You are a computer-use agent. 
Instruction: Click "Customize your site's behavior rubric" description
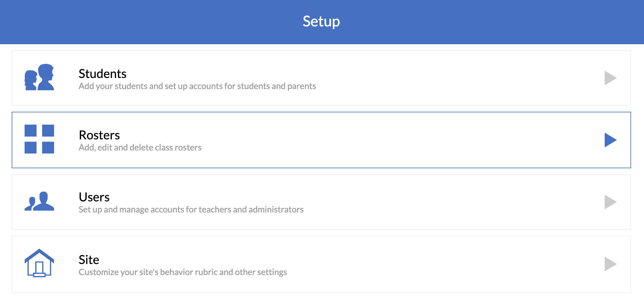pos(183,272)
